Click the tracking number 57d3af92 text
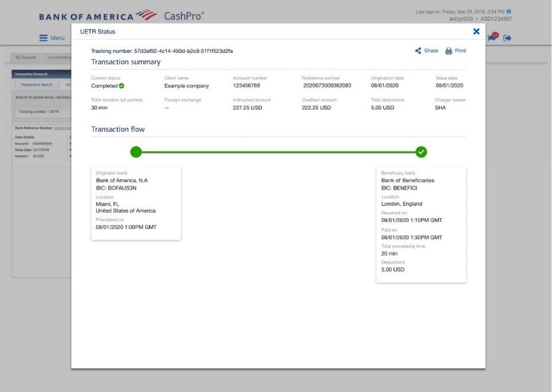Image resolution: width=552 pixels, height=392 pixels. (x=184, y=51)
